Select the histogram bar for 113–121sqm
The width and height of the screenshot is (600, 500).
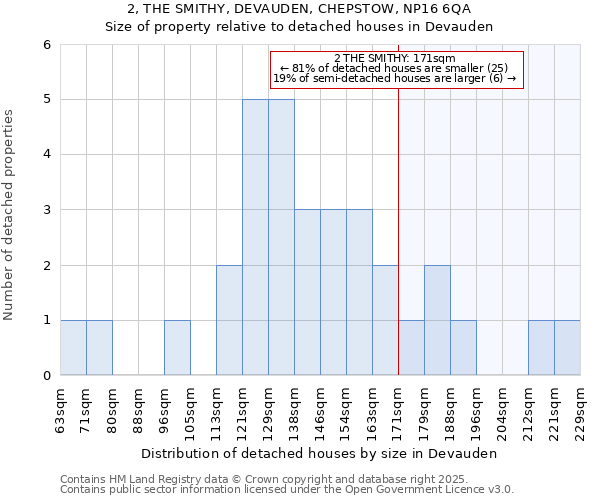click(230, 320)
